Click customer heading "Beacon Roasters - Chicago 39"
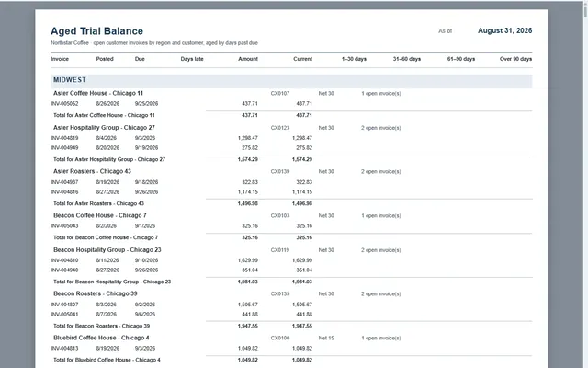This screenshot has width=588, height=368. pos(96,293)
